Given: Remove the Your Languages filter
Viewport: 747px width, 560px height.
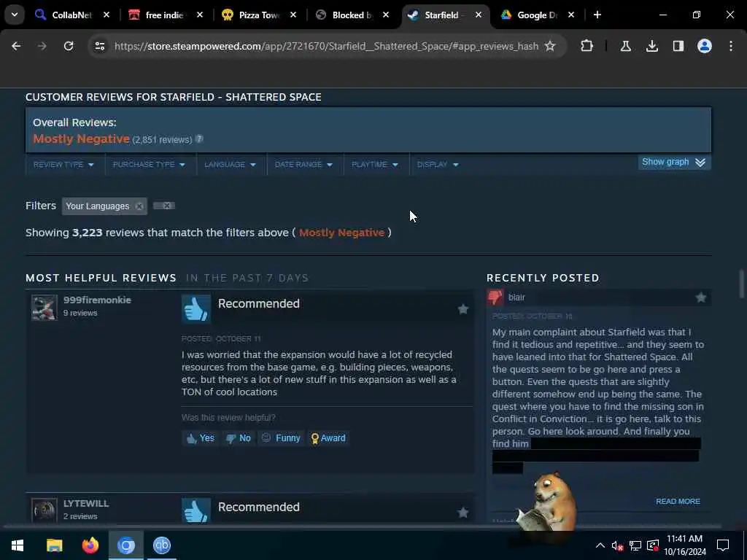Looking at the screenshot, I should (x=139, y=206).
